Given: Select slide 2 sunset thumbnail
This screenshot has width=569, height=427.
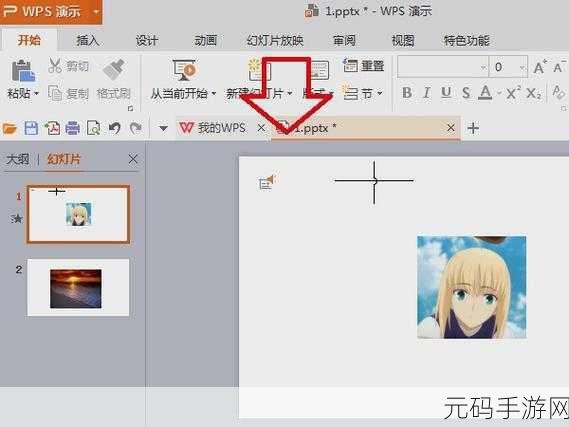Looking at the screenshot, I should [78, 287].
